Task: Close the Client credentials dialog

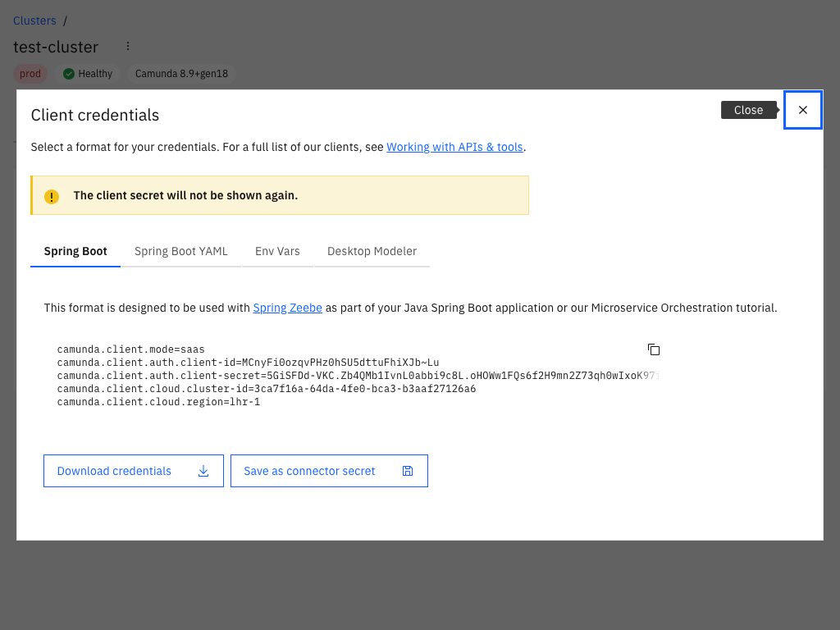Action: tap(802, 110)
